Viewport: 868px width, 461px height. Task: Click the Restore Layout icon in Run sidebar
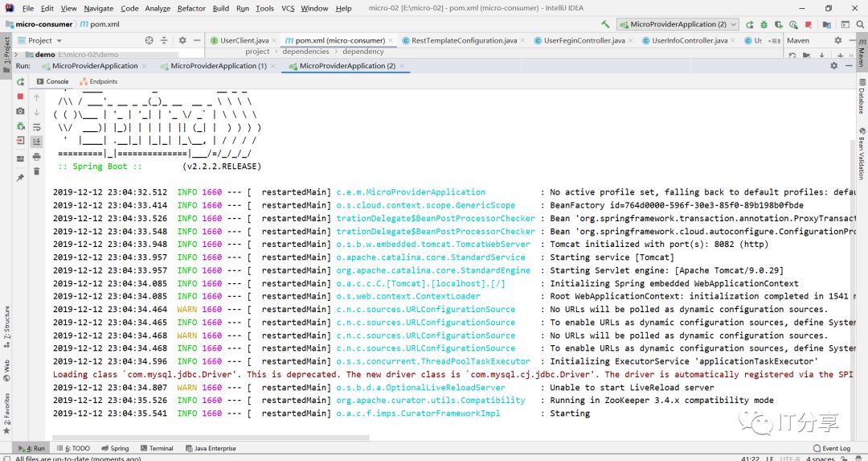20,159
